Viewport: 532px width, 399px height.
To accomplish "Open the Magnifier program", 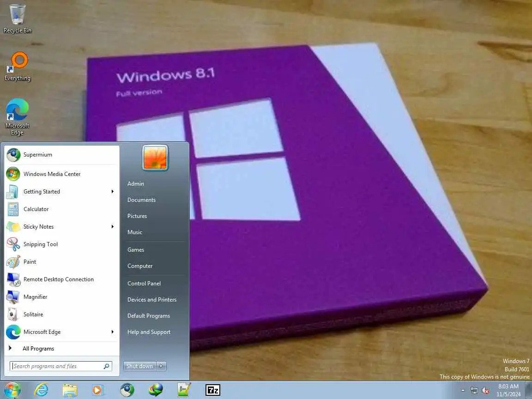I will click(62, 297).
